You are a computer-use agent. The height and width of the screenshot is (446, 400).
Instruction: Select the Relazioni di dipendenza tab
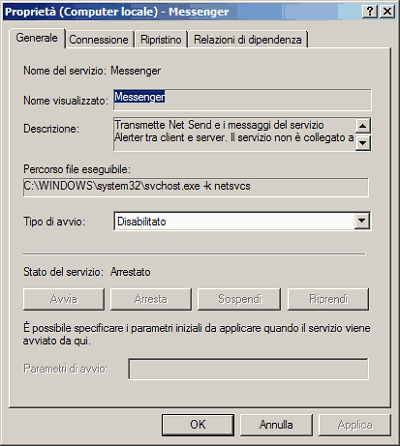pyautogui.click(x=248, y=40)
